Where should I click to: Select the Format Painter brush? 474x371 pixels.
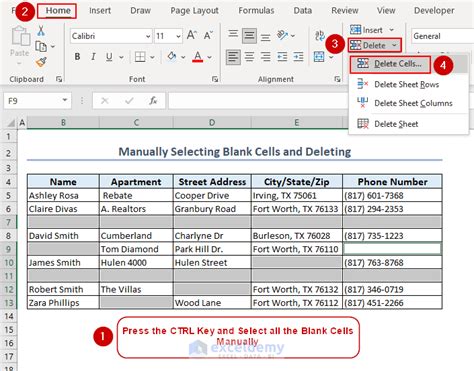coord(41,62)
